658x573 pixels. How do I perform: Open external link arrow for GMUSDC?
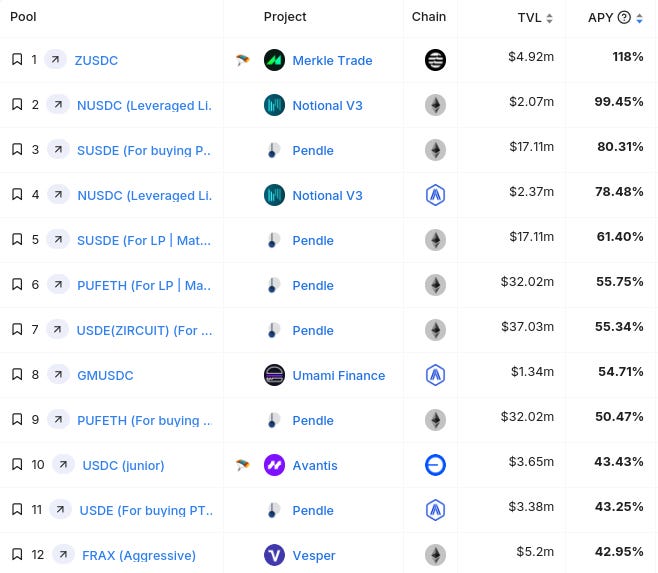(58, 374)
